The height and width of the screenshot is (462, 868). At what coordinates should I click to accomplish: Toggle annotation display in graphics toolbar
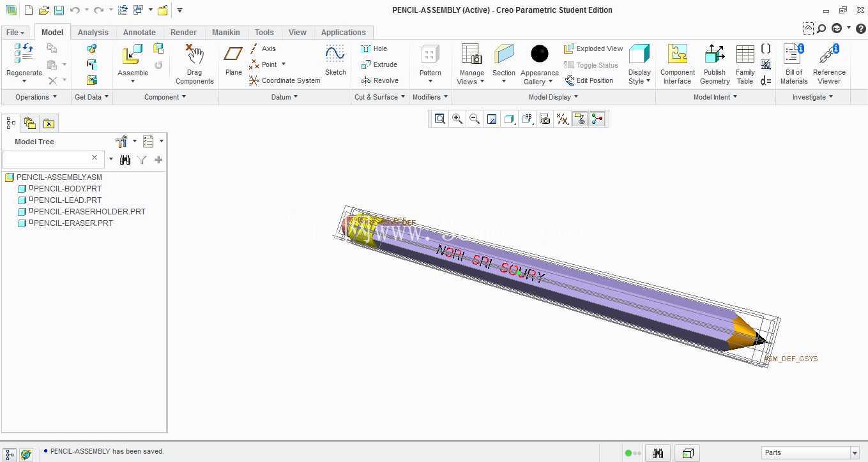click(x=580, y=119)
